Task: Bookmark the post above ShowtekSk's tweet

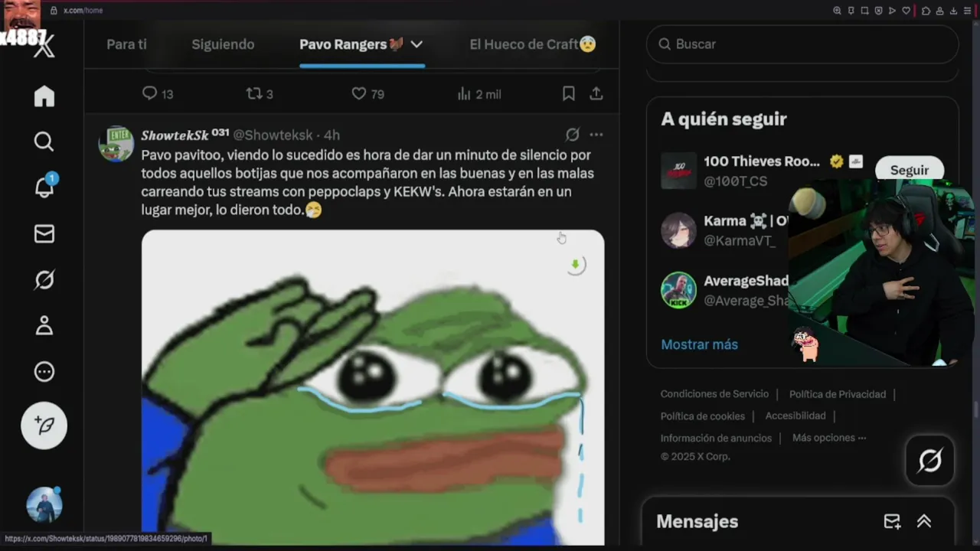Action: pos(569,93)
